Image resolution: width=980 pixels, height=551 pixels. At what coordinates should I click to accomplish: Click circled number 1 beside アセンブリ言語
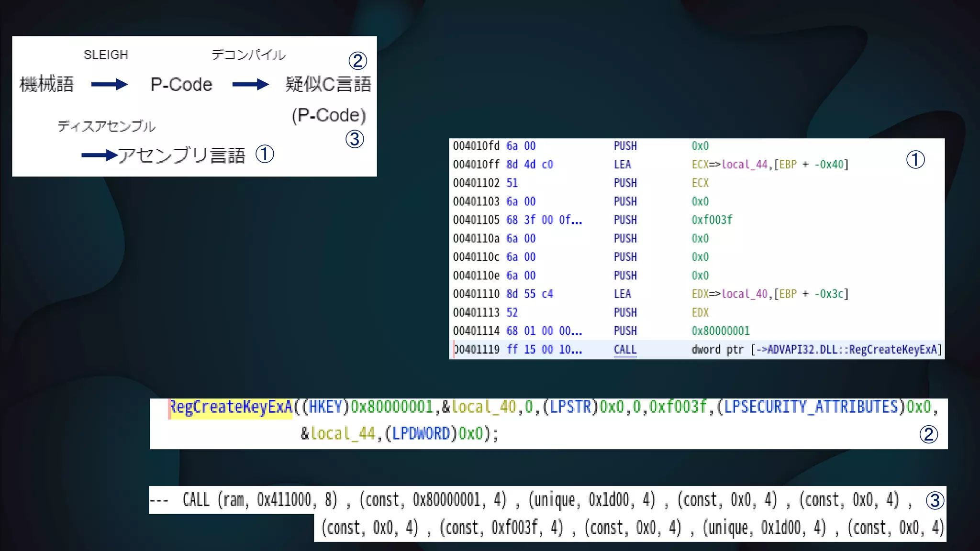click(x=265, y=154)
